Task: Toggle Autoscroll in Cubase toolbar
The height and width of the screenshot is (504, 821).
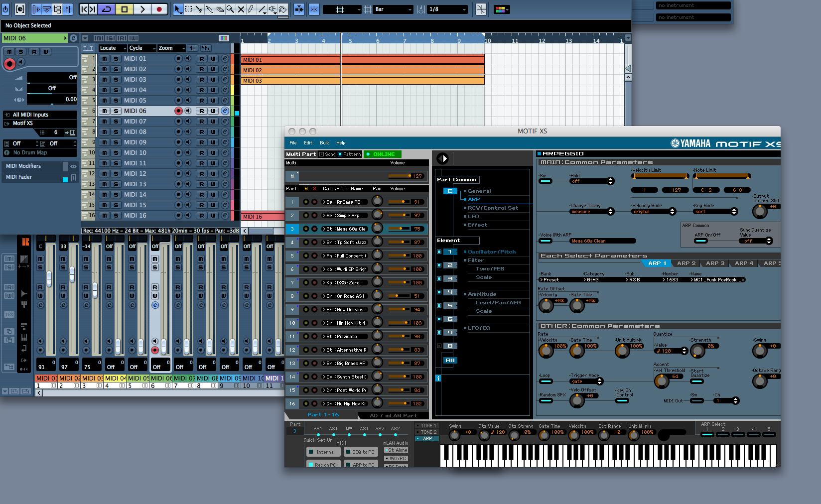Action: [299, 9]
